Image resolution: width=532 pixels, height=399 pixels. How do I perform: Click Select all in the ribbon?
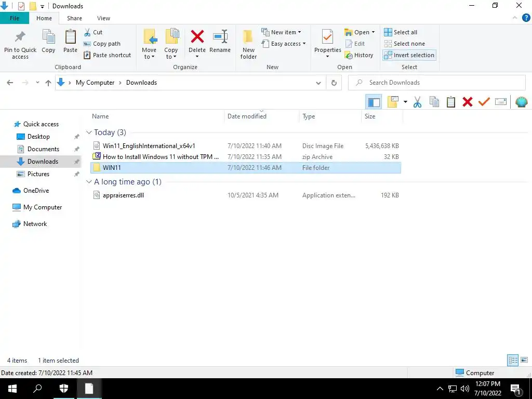click(401, 32)
